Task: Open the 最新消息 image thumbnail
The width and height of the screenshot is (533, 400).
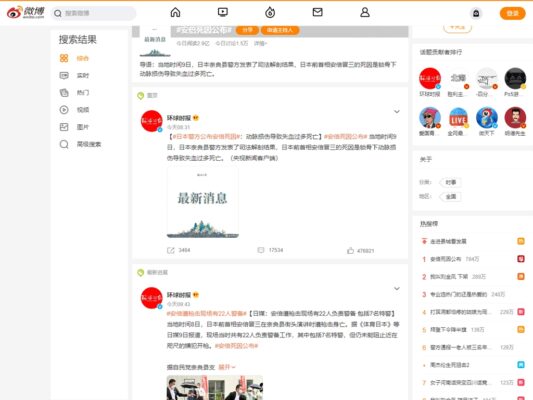Action: pos(203,202)
